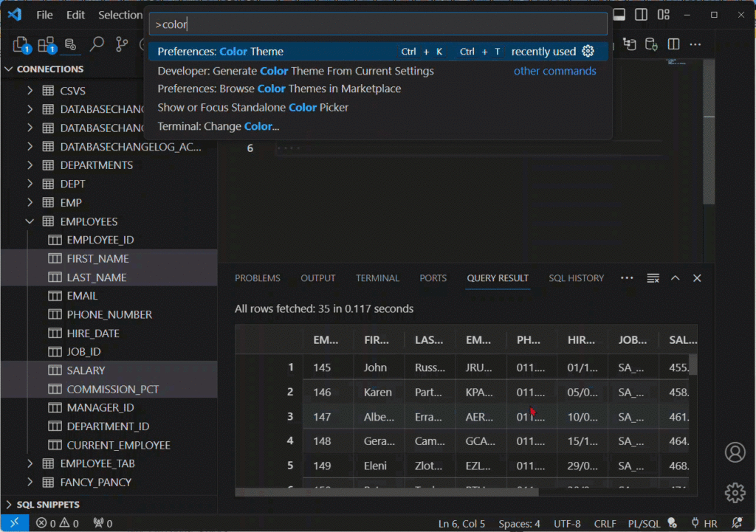Open the Source Control view

[122, 45]
